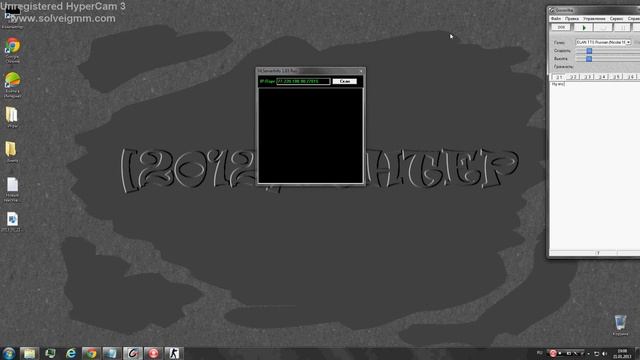640x360 pixels.
Task: Open Internet Explorer from taskbar
Action: point(71,353)
